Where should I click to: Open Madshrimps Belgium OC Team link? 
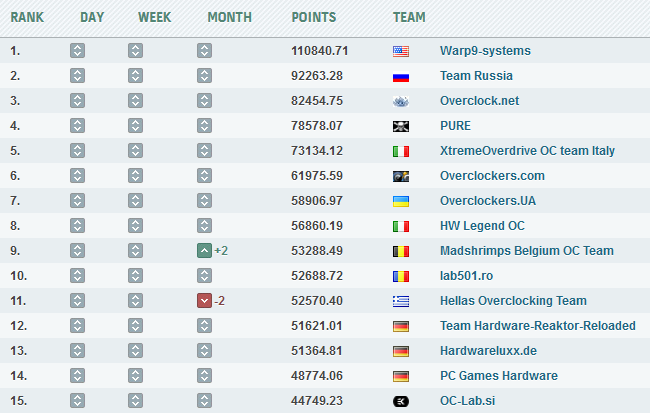click(527, 250)
